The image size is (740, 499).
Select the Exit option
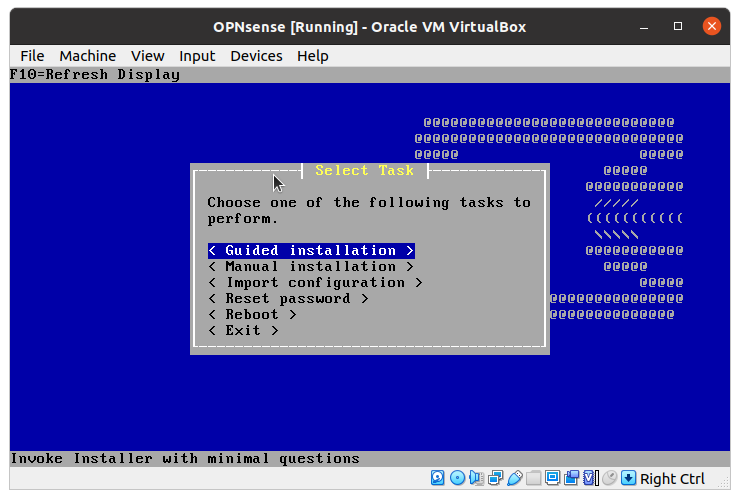point(244,330)
